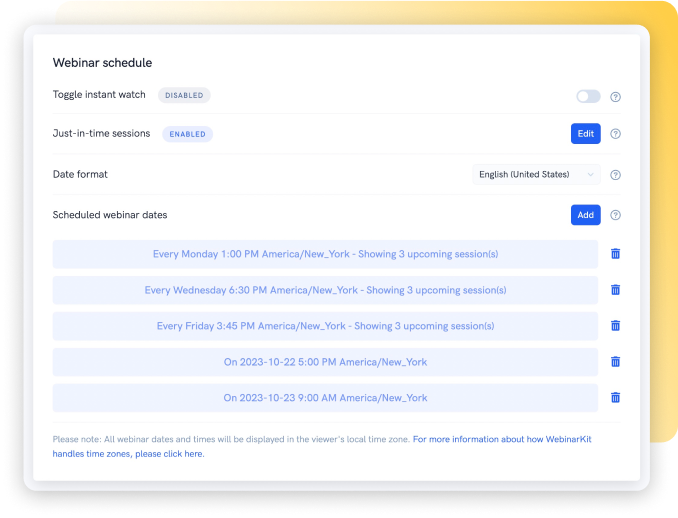Open help icon beside Date format
Image resolution: width=678 pixels, height=518 pixels.
coord(616,175)
